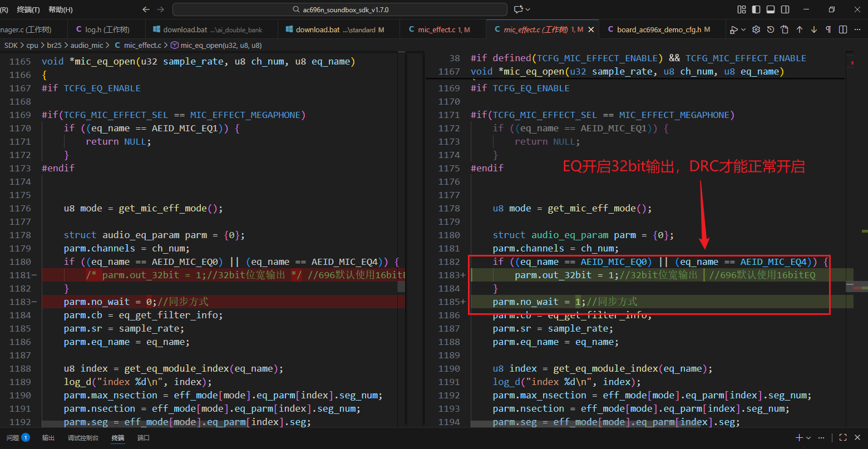Image resolution: width=868 pixels, height=449 pixels.
Task: Show the 输出 output panel
Action: point(48,438)
